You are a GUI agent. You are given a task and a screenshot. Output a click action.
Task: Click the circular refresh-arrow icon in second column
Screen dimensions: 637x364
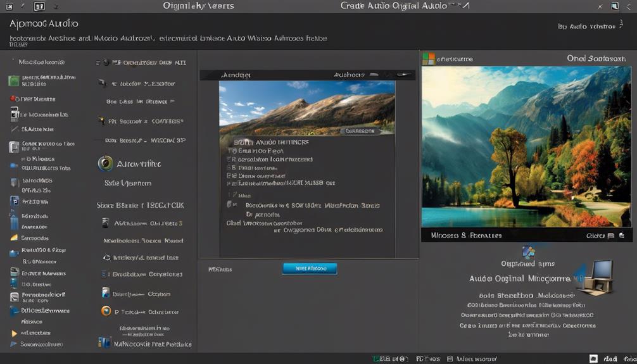pyautogui.click(x=106, y=257)
